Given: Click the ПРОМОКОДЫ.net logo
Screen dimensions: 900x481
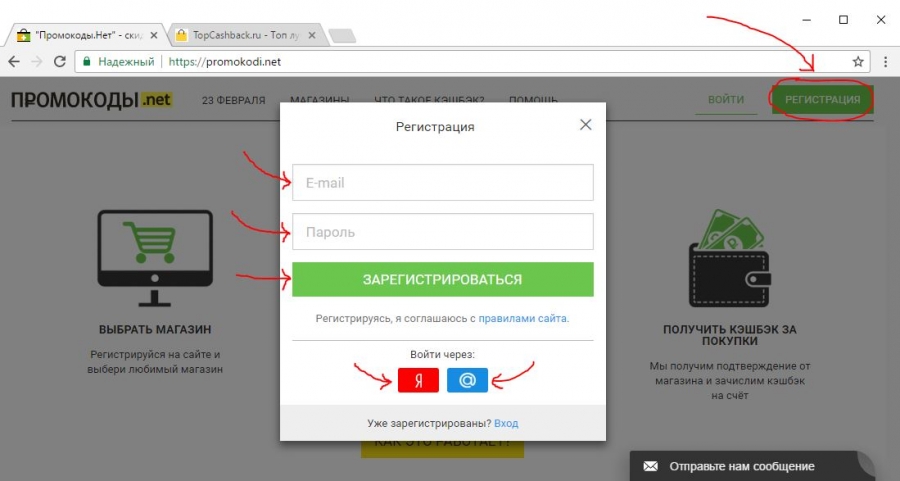Looking at the screenshot, I should click(x=91, y=100).
